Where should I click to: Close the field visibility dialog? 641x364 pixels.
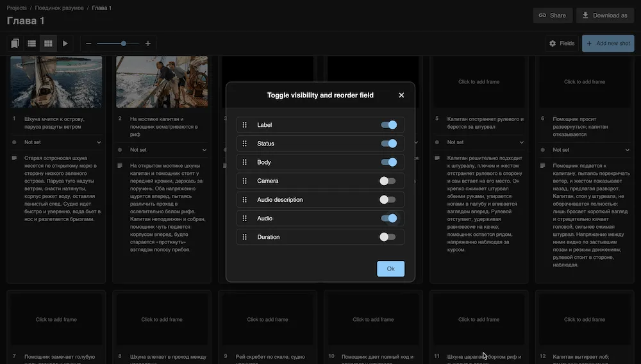[401, 95]
